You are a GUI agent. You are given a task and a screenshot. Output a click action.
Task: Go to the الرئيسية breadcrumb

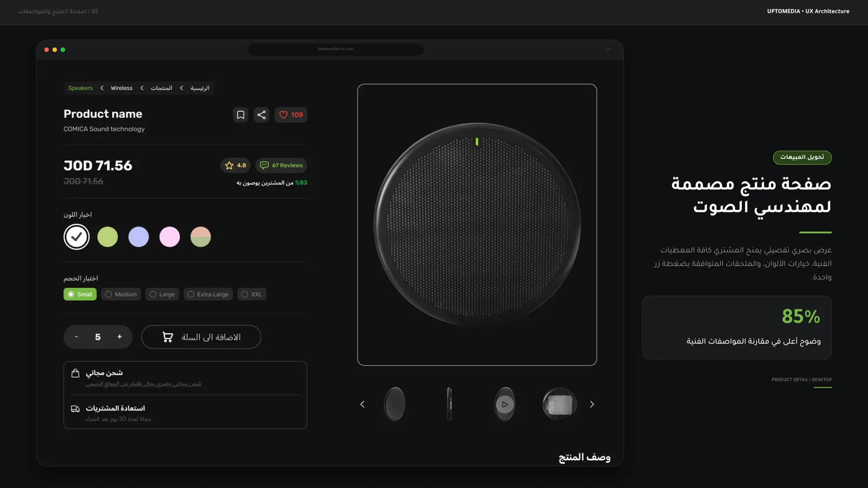tap(200, 88)
